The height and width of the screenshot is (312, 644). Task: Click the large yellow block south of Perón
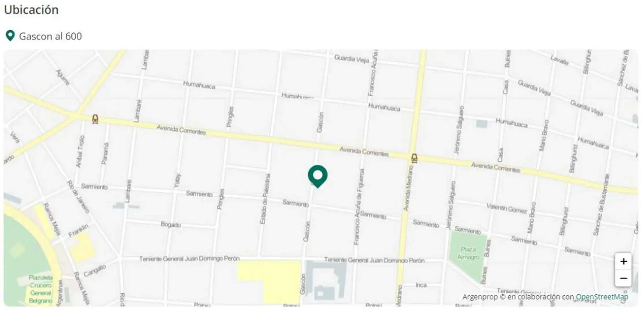point(269,280)
